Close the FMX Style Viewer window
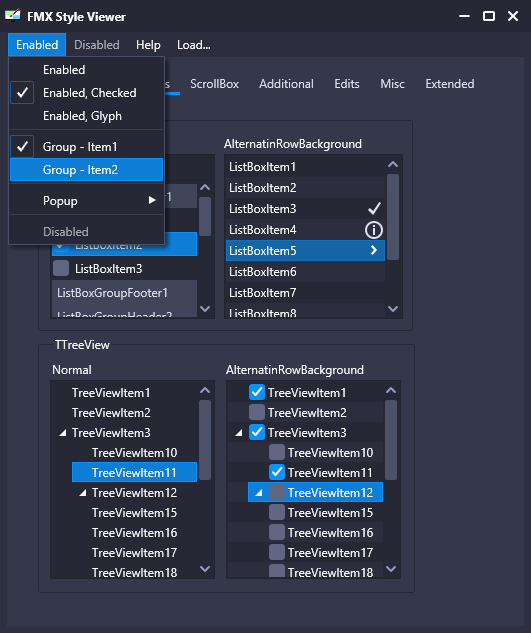This screenshot has height=633, width=531. [513, 16]
